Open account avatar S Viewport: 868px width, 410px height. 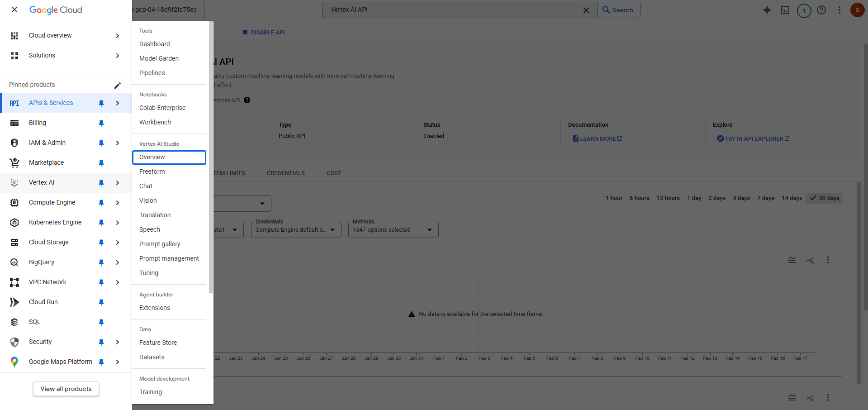(x=858, y=10)
